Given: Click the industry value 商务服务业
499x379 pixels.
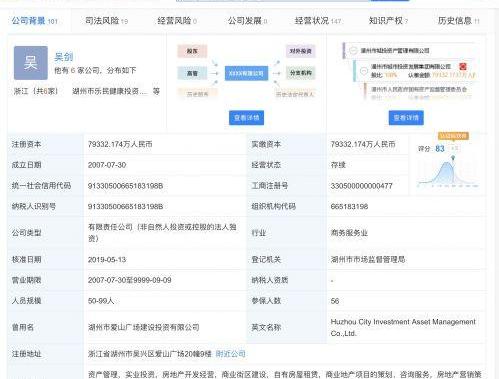Looking at the screenshot, I should tap(349, 233).
